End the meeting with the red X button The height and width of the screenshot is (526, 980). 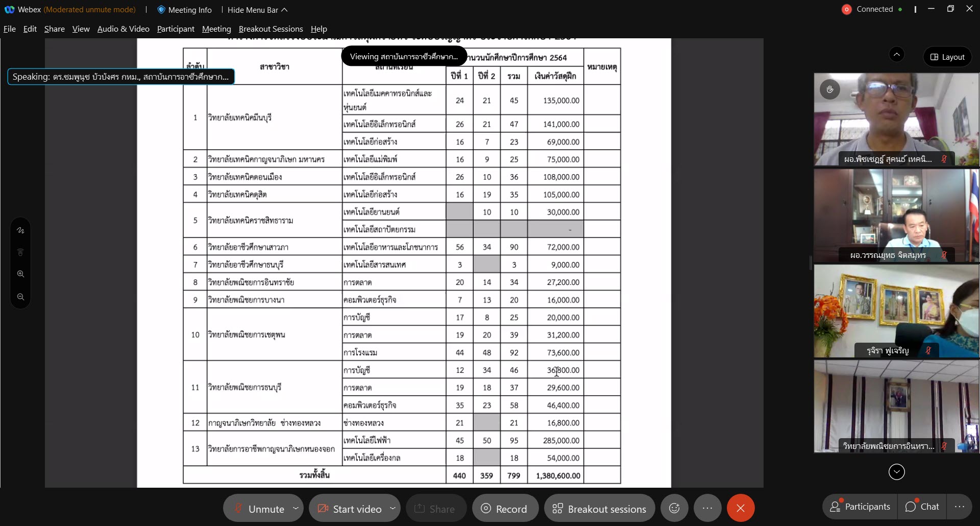741,508
